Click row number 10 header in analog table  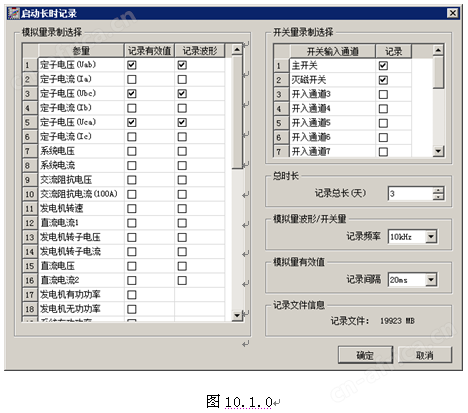[x=30, y=194]
